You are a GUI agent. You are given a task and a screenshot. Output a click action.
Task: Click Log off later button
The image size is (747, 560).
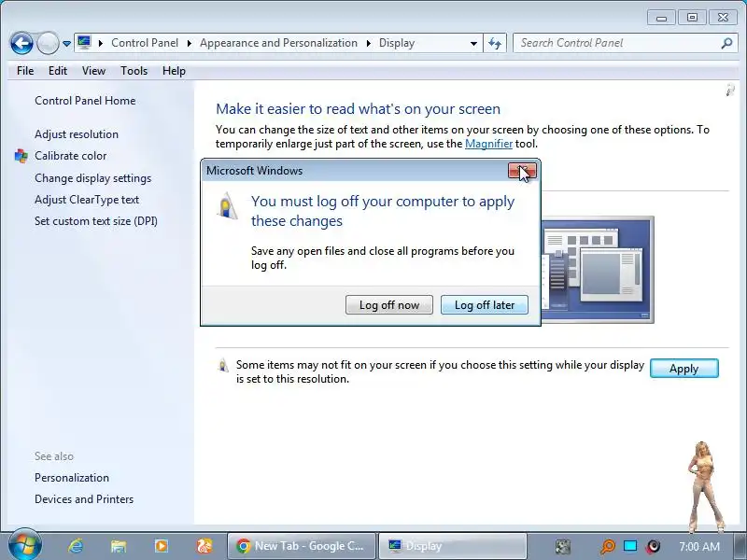[x=485, y=305]
